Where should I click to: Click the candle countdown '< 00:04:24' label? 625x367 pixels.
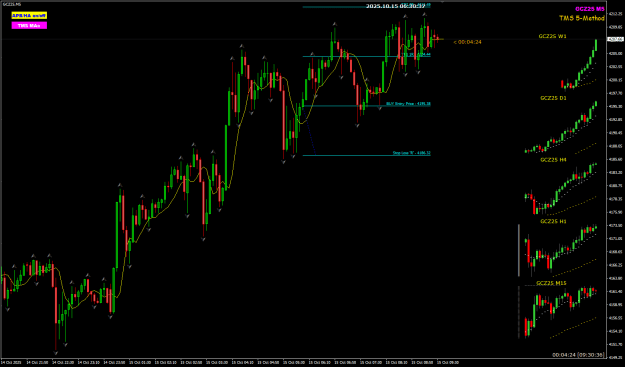pyautogui.click(x=468, y=42)
